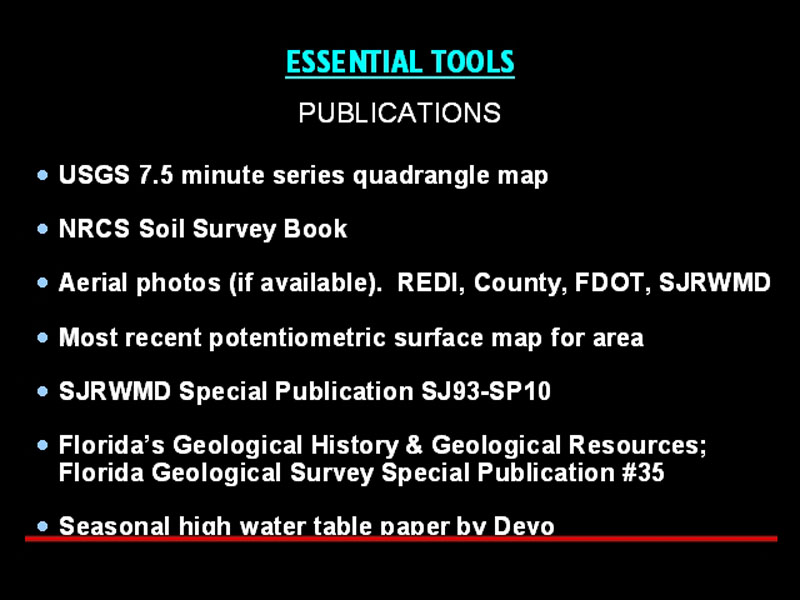Click Florida's Geological History & Geological Resources text
Viewport: 800px width, 600px height.
point(383,446)
